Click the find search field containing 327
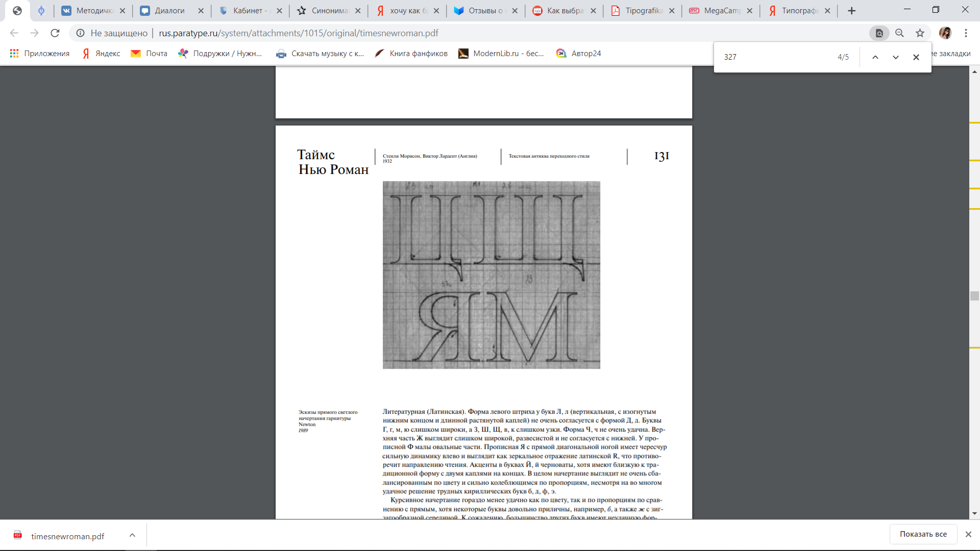The height and width of the screenshot is (551, 980). (x=776, y=57)
